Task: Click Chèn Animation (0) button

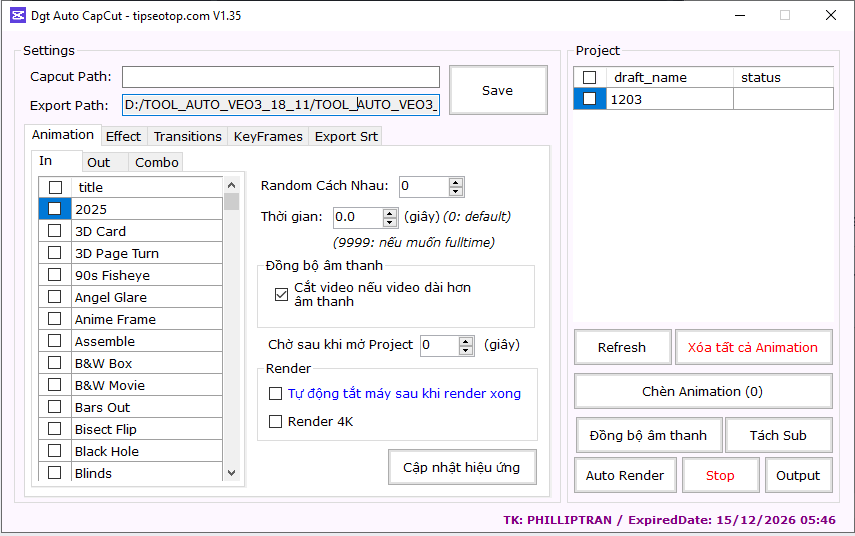Action: pyautogui.click(x=703, y=392)
